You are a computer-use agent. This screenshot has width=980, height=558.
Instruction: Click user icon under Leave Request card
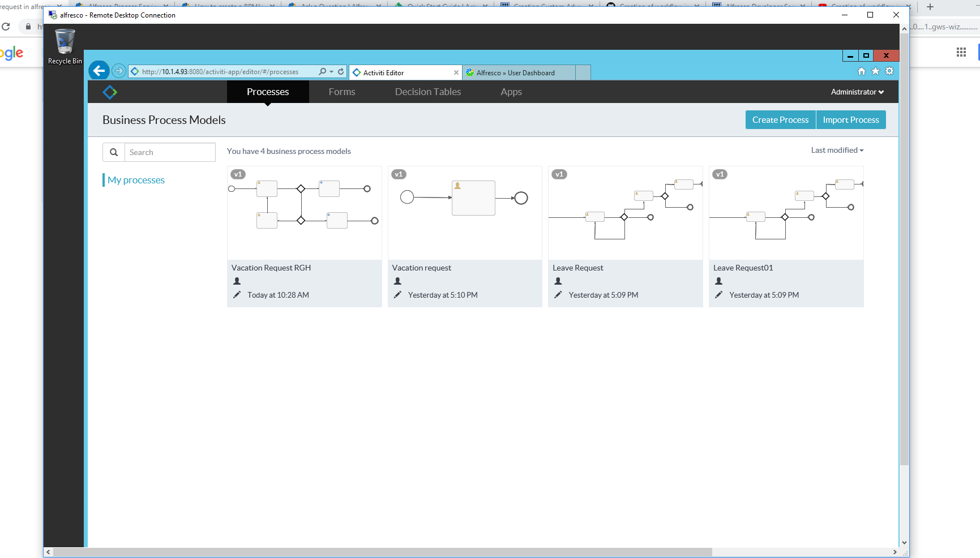point(558,281)
